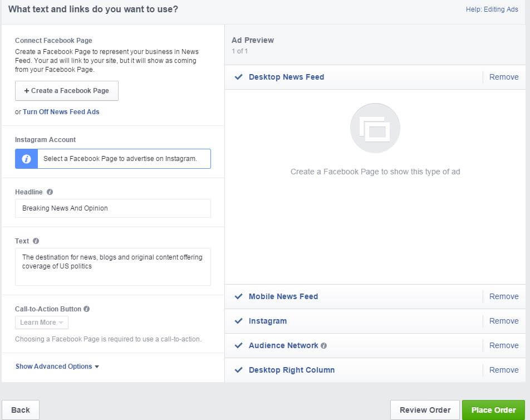Expand Show Advanced Options
Screen dimensions: 530x420
point(57,367)
